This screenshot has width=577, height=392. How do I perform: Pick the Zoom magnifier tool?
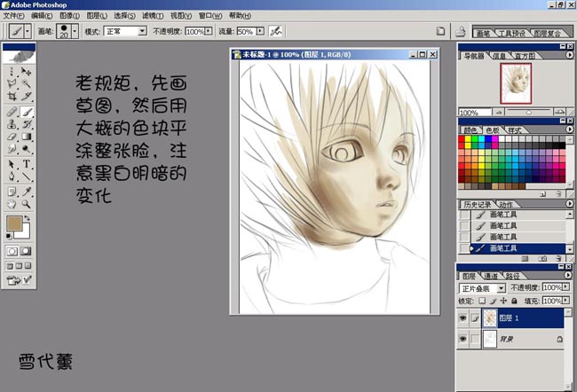coord(27,203)
